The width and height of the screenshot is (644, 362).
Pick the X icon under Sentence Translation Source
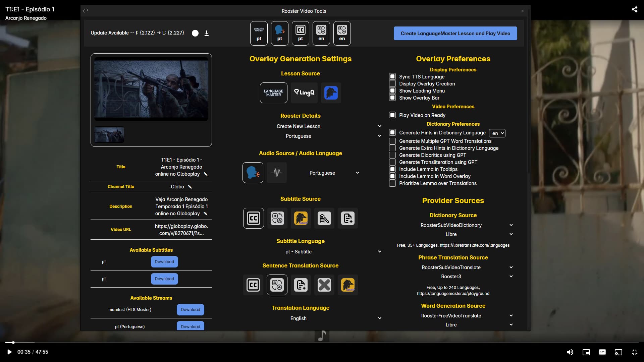point(324,285)
